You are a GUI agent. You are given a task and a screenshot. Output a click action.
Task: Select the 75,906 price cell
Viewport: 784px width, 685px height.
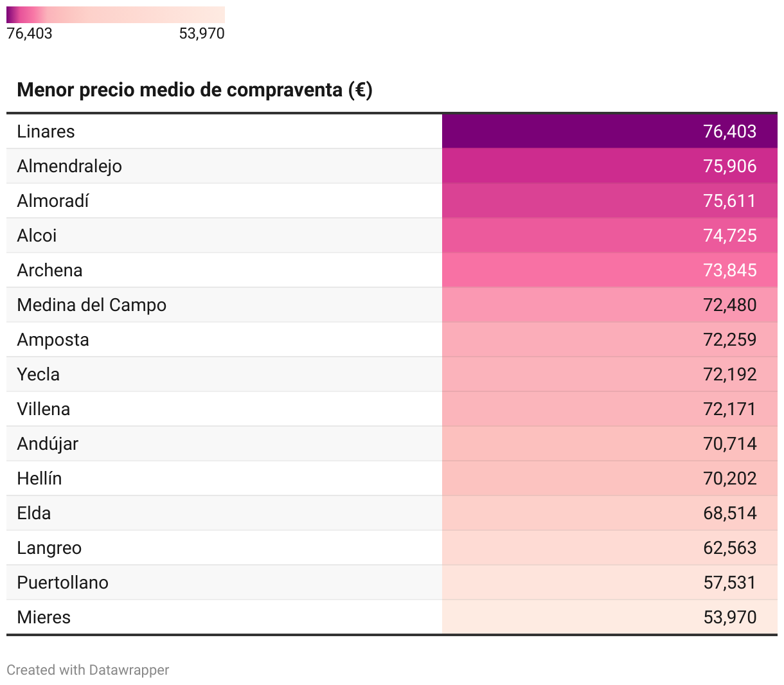(610, 166)
